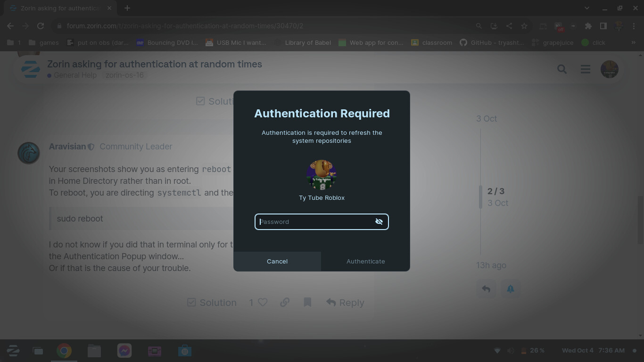The height and width of the screenshot is (362, 644).
Task: Open the Aravisian username link
Action: tap(67, 147)
